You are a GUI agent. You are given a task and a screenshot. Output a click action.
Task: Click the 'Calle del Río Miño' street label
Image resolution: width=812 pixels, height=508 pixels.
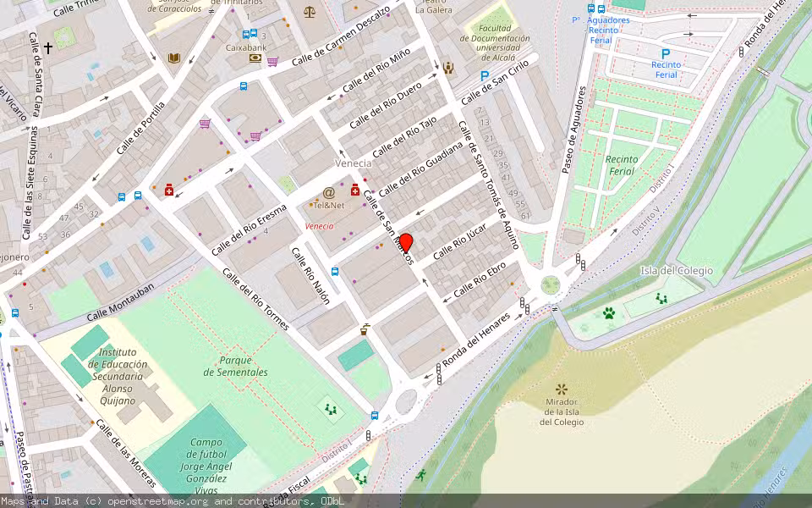click(x=376, y=70)
